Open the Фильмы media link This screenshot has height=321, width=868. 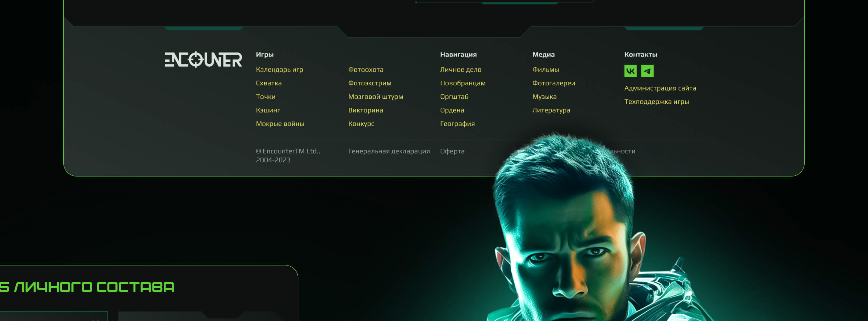click(546, 69)
